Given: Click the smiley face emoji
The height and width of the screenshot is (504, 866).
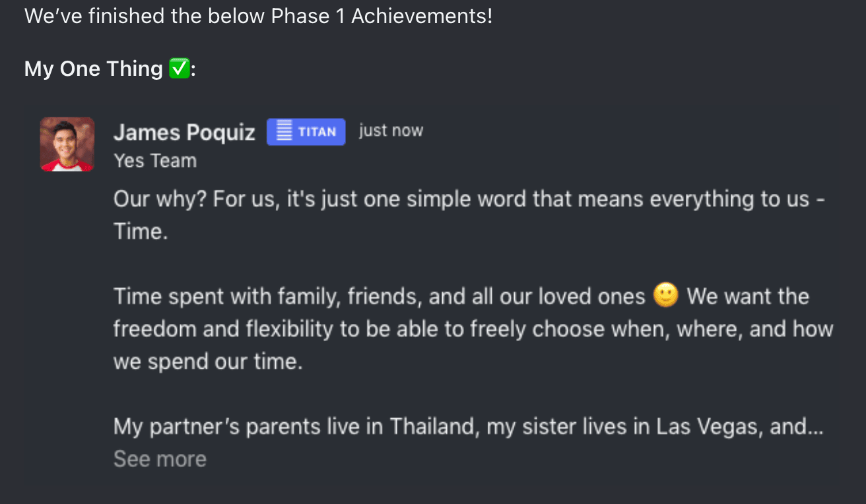Looking at the screenshot, I should coord(666,296).
